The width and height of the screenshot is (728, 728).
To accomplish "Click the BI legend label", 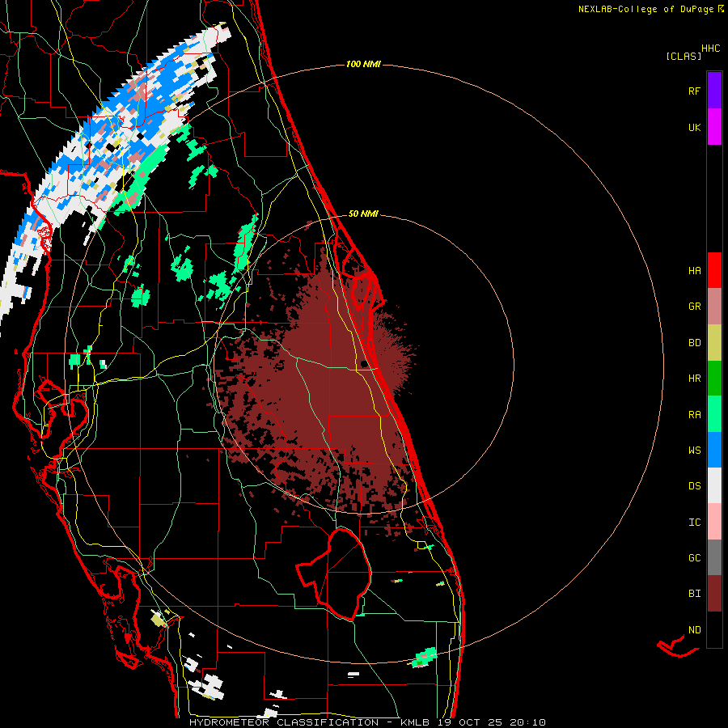I will [x=694, y=594].
